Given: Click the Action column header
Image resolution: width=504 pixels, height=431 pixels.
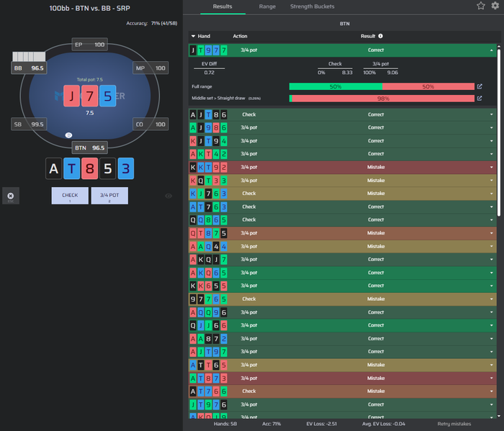Looking at the screenshot, I should (240, 36).
